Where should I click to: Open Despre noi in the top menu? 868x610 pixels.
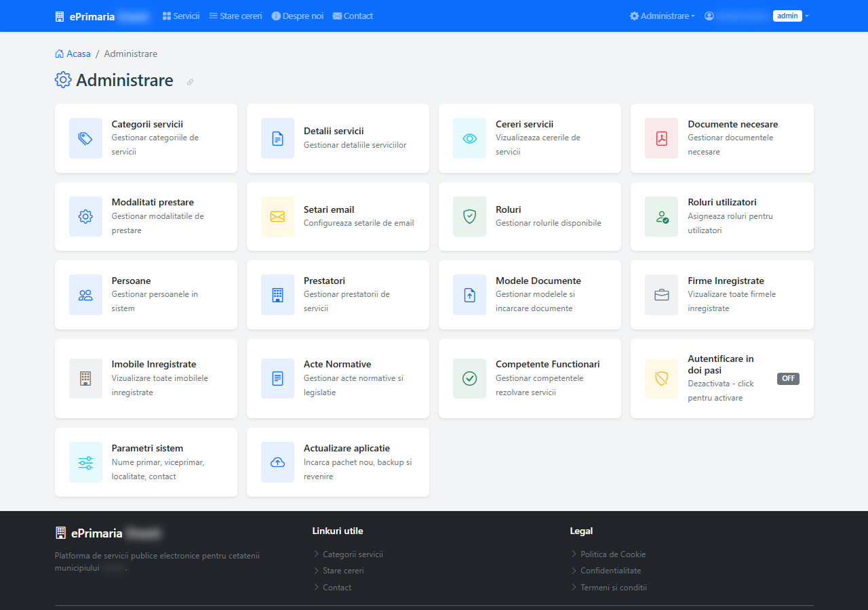coord(298,16)
